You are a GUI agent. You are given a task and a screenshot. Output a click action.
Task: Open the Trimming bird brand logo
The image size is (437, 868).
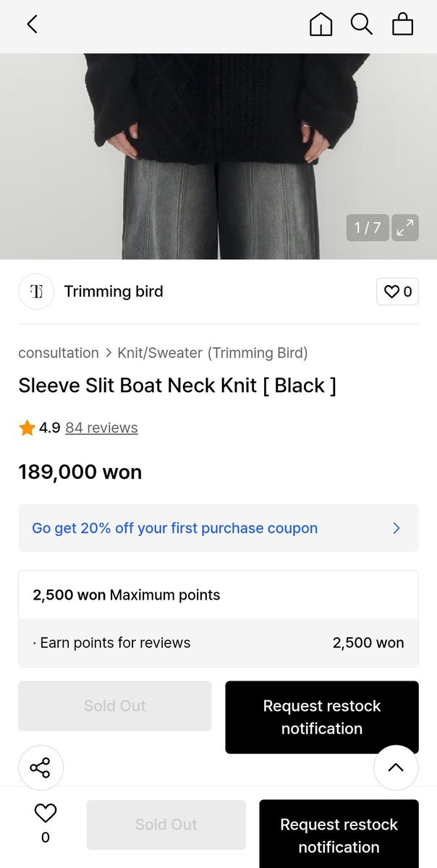[x=36, y=292]
